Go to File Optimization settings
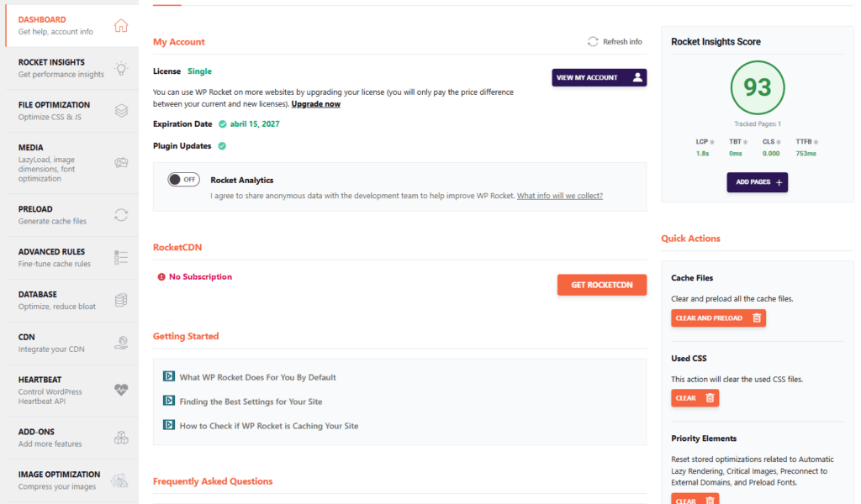The image size is (861, 504). point(72,111)
